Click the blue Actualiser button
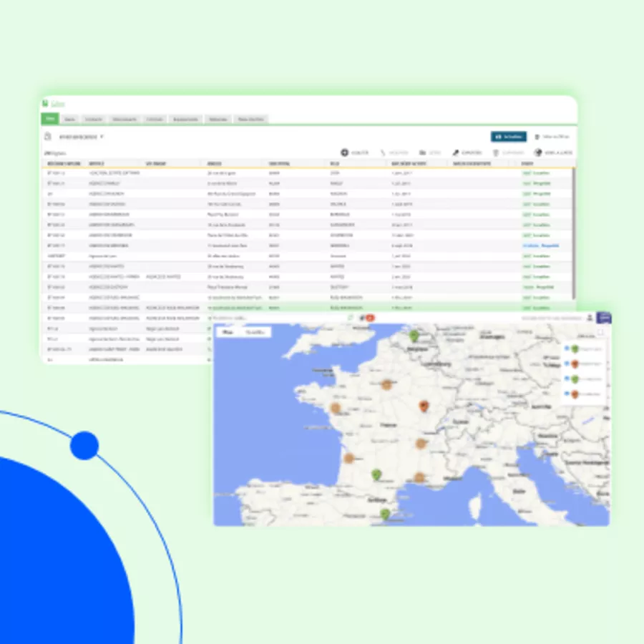Viewport: 644px width, 644px height. 508,136
